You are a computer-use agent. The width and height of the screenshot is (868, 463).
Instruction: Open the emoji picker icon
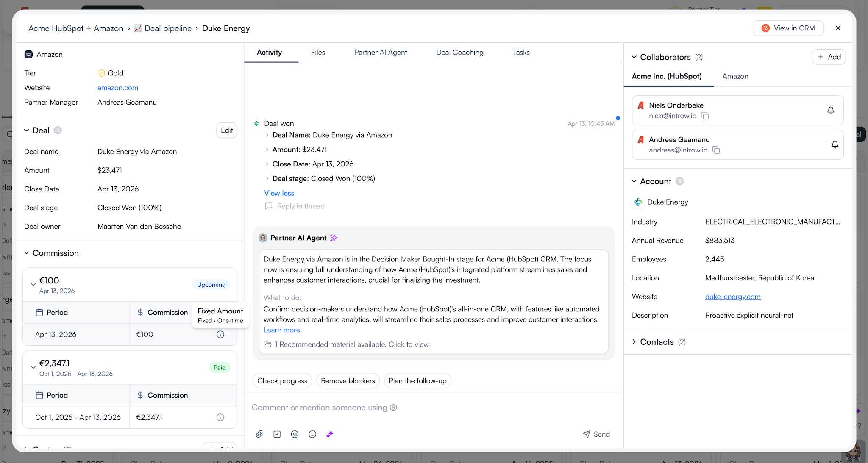click(x=312, y=434)
